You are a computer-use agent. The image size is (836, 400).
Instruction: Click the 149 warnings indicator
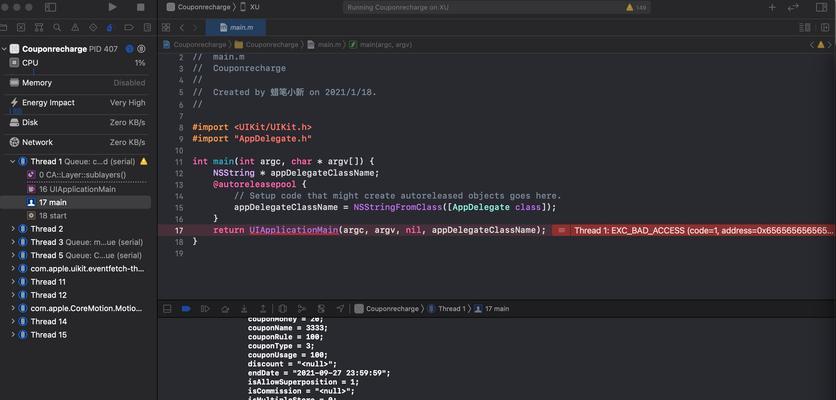click(x=636, y=7)
